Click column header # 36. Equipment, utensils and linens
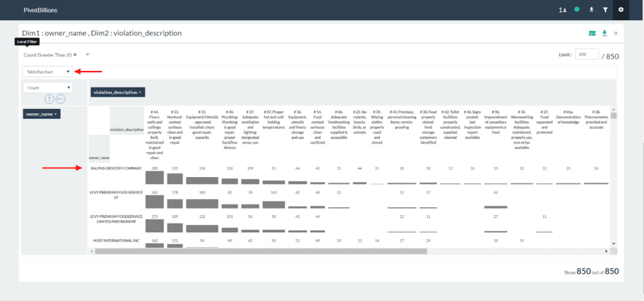The width and height of the screenshot is (644, 301). [298, 125]
